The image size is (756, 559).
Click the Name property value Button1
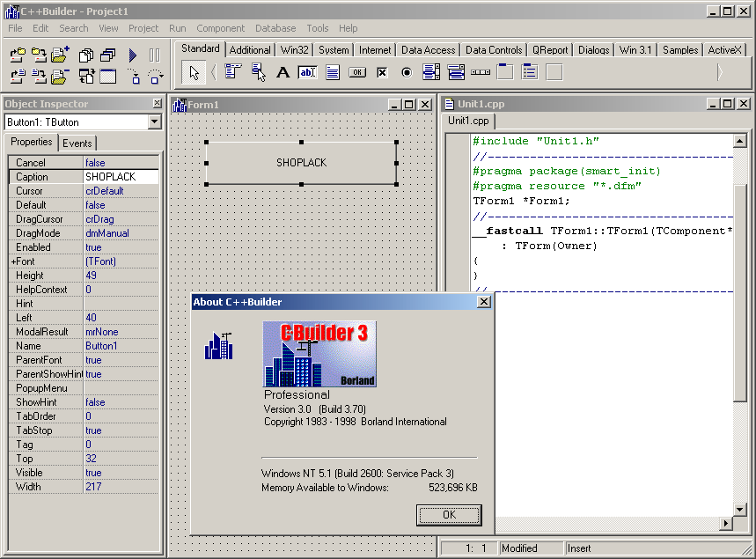pos(121,346)
